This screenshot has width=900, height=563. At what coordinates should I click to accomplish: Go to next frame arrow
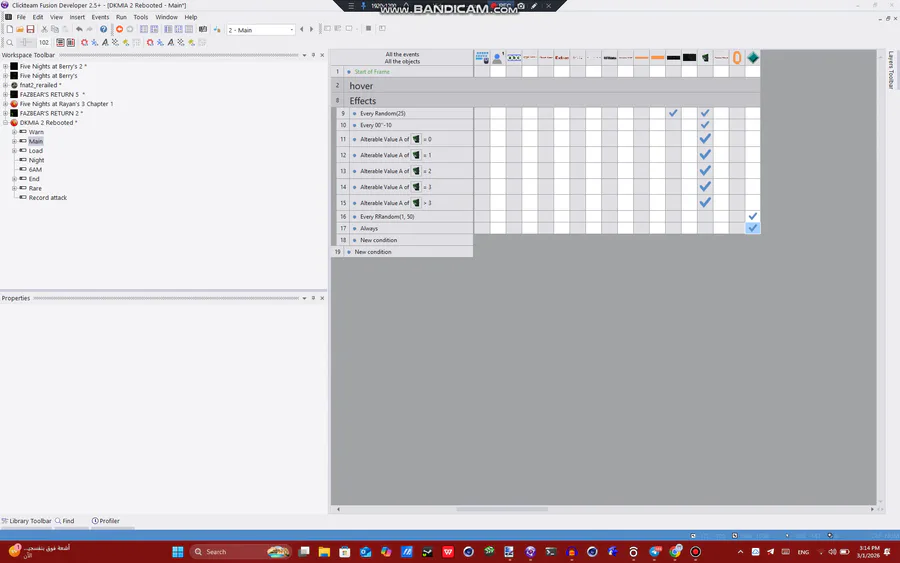312,29
